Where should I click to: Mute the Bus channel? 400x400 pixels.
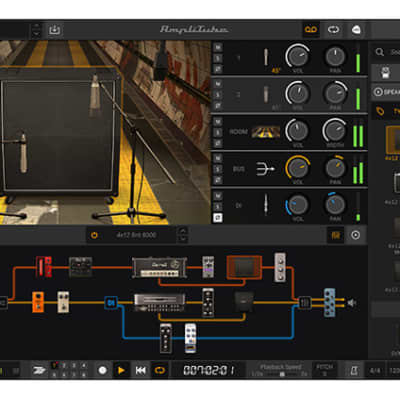(218, 158)
